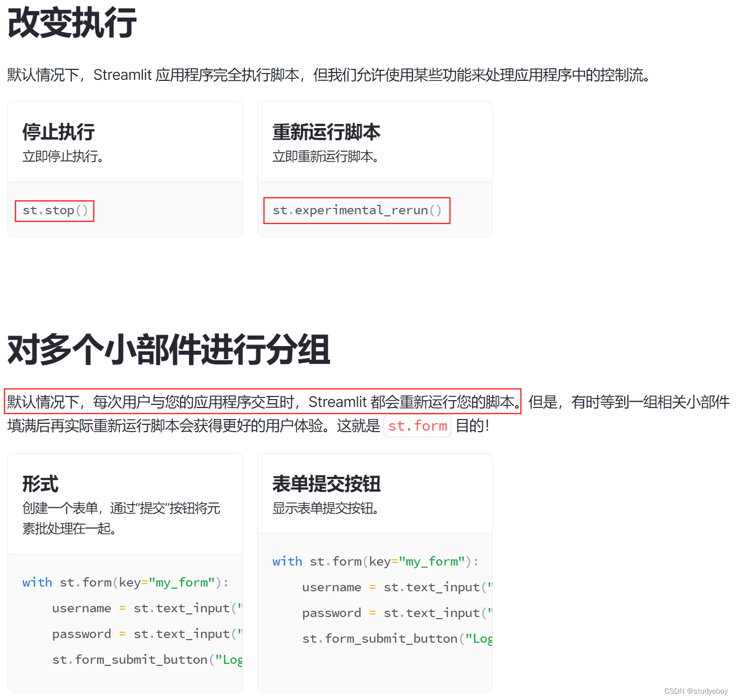Click the with st.form line in the 形式 card

click(126, 582)
